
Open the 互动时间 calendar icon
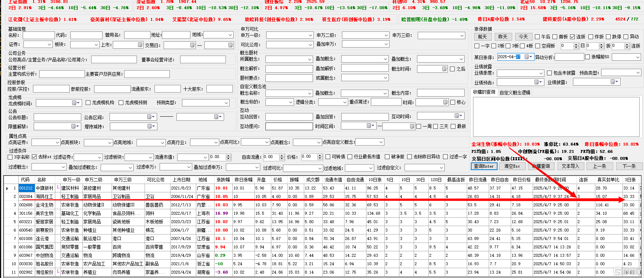(457, 116)
